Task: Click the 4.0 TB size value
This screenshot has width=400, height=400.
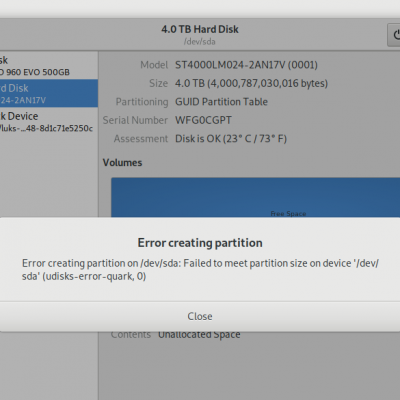Action: tap(251, 83)
